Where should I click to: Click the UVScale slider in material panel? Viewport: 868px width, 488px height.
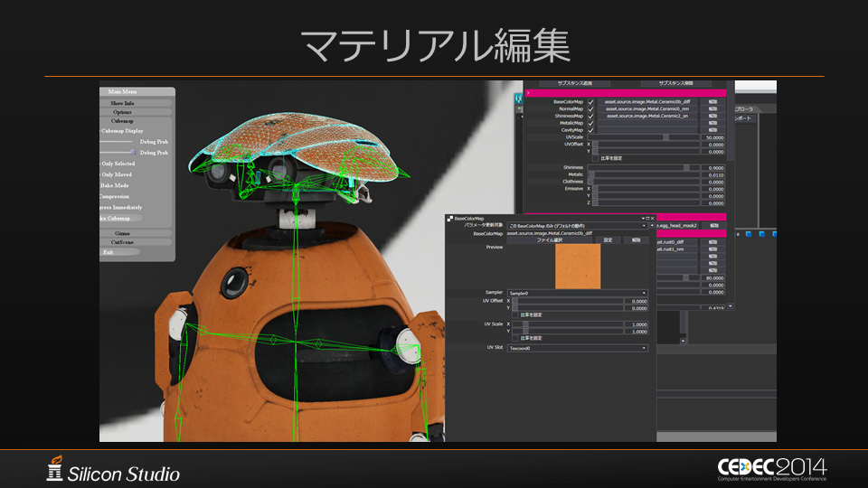click(643, 137)
